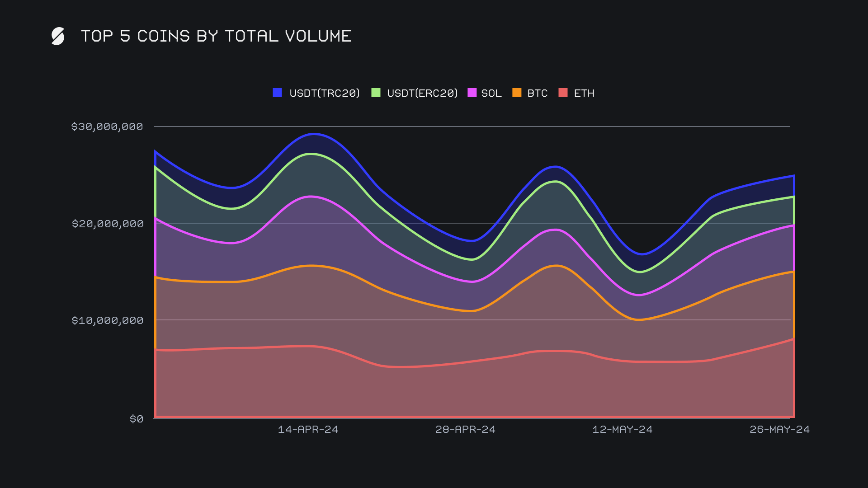The image size is (868, 488).
Task: Toggle the BTC series legend label
Action: point(538,93)
